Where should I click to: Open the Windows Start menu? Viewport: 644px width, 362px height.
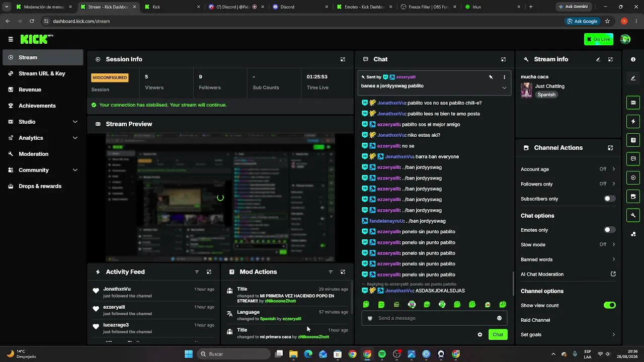pos(189,354)
